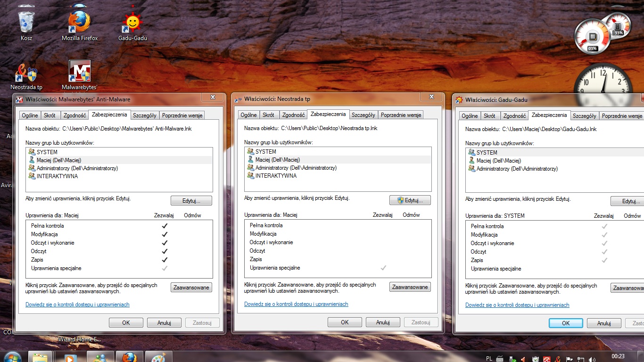Image resolution: width=644 pixels, height=362 pixels.
Task: Select Maciej user in Malwarebytes properties list
Action: tap(119, 160)
